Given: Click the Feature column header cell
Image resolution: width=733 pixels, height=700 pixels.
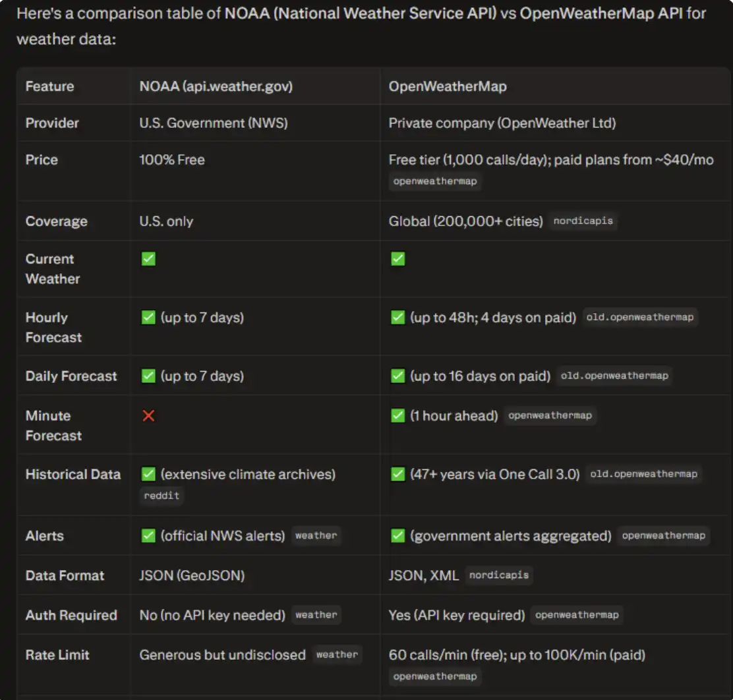Looking at the screenshot, I should click(49, 86).
